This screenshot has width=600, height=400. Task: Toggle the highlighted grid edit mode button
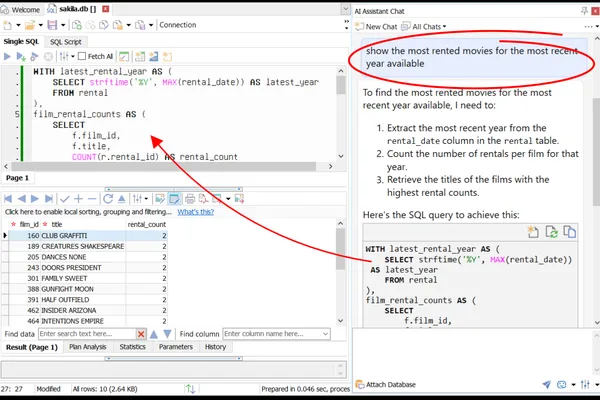click(174, 199)
